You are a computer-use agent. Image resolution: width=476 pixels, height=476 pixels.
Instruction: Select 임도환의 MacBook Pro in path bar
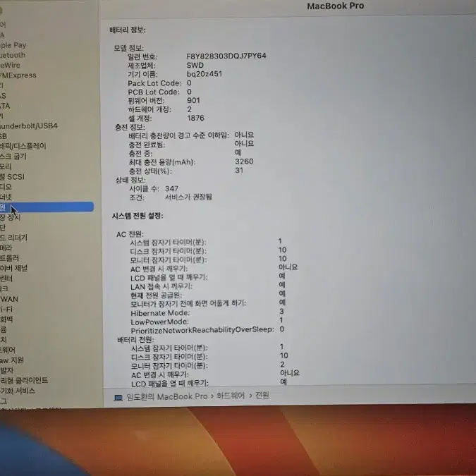[x=167, y=397]
